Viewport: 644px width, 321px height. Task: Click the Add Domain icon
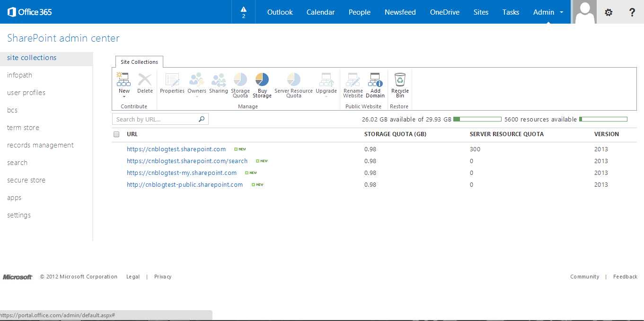click(x=375, y=79)
